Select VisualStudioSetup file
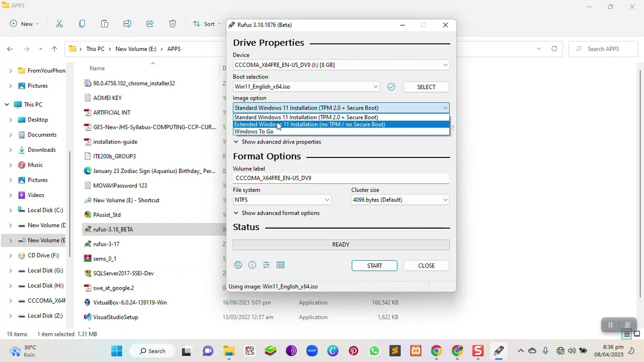644x362 pixels. coord(116,317)
